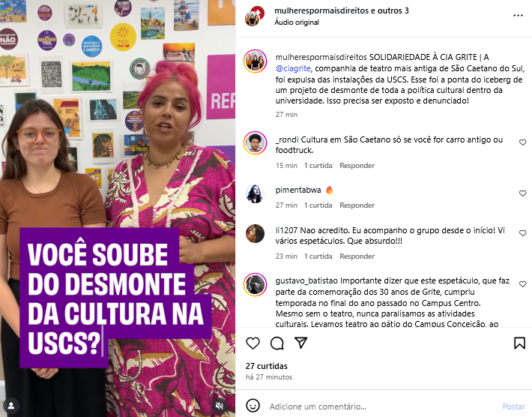Open gustavo_batistao profile picture

256,284
